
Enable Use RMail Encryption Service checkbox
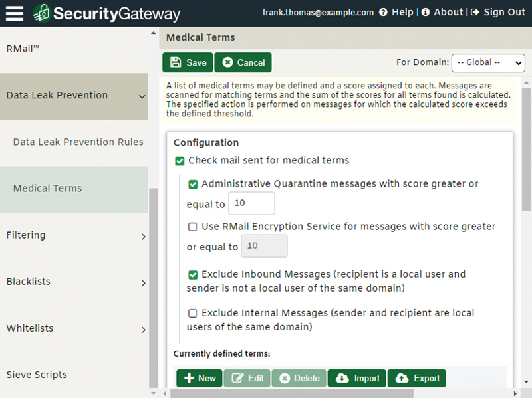(x=193, y=227)
